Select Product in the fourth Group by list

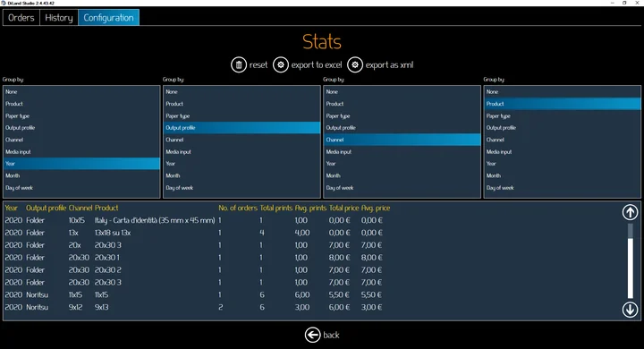click(x=563, y=104)
